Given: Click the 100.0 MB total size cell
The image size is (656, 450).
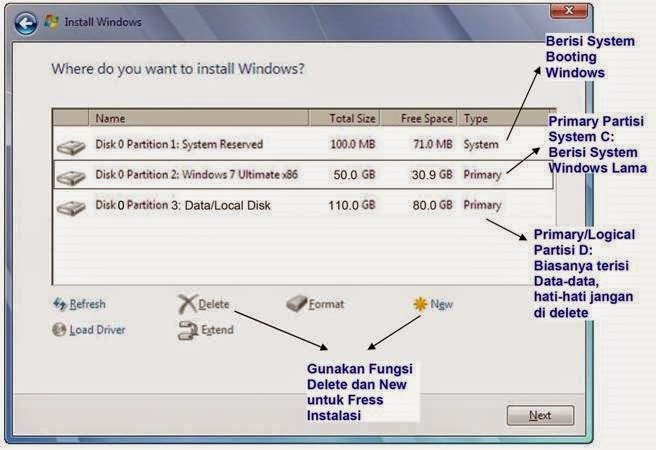Looking at the screenshot, I should [353, 144].
